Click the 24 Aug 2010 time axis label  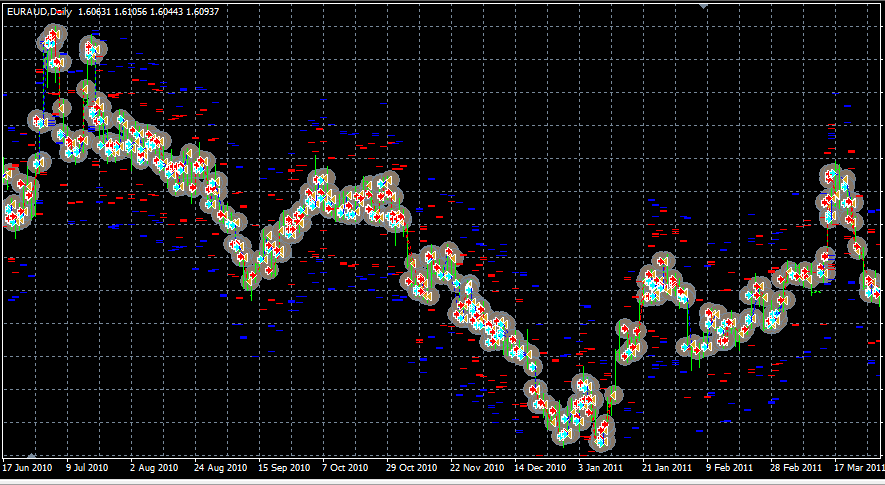(220, 467)
